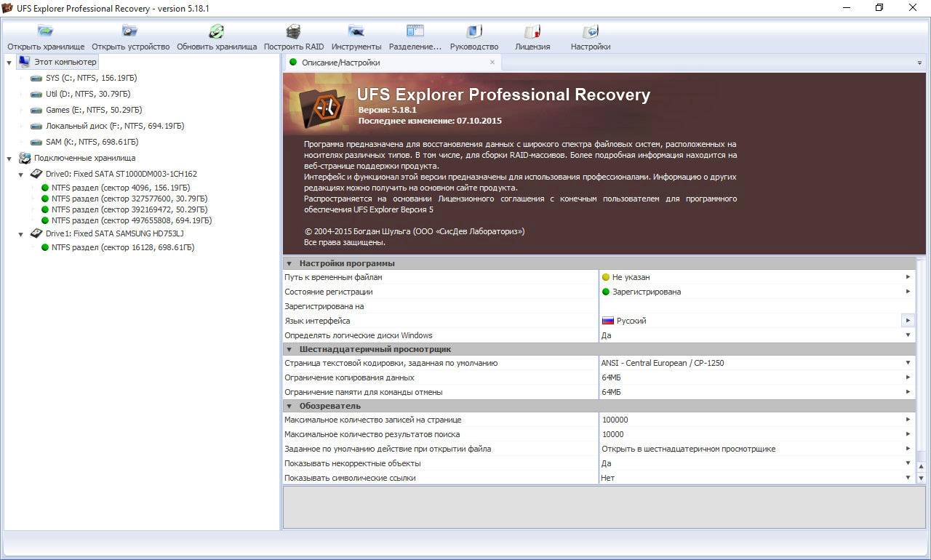Click the Разделение toolbar icon
Viewport: 931px width, 560px height.
pyautogui.click(x=415, y=31)
